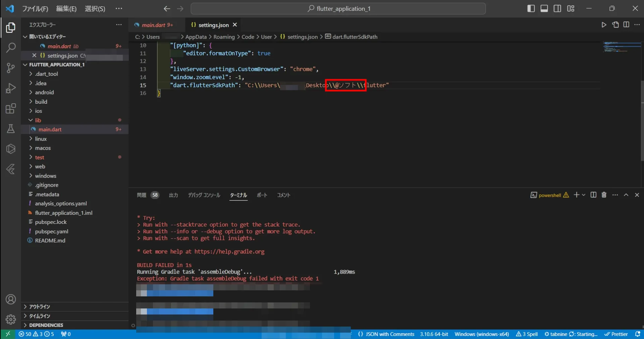644x339 pixels.
Task: Switch to the ポート panel tab
Action: pyautogui.click(x=262, y=195)
